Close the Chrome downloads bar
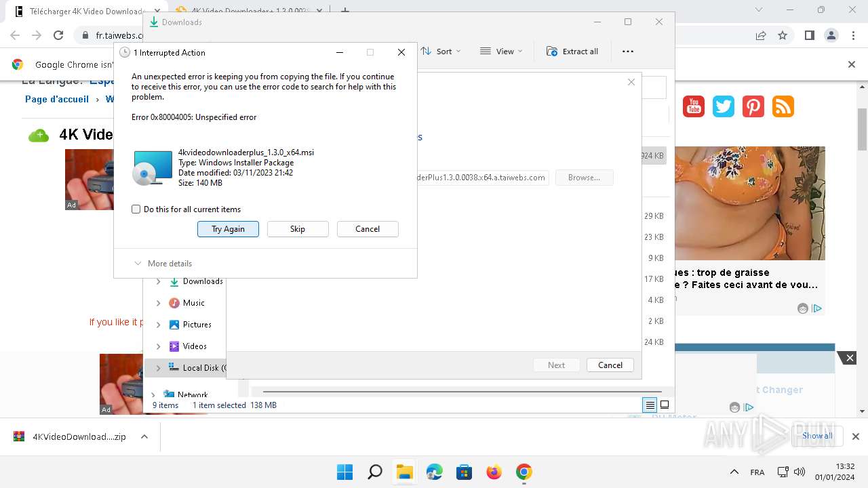 tap(856, 437)
